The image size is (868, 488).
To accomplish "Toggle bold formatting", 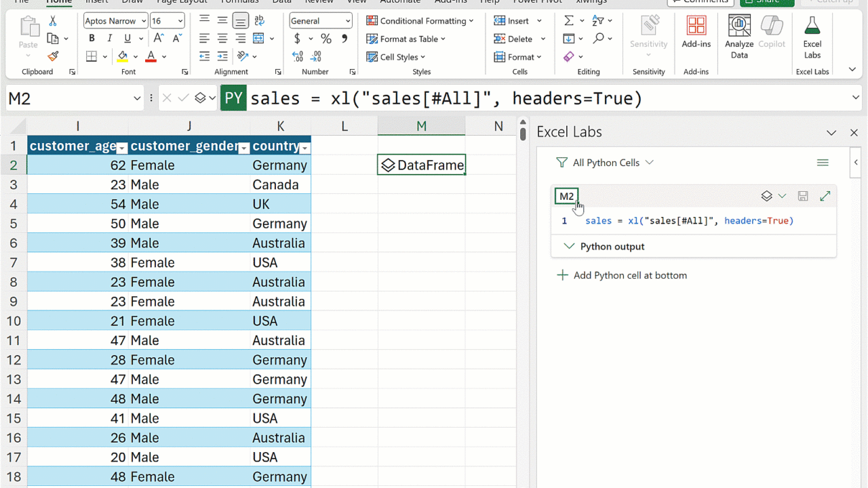I will click(92, 39).
